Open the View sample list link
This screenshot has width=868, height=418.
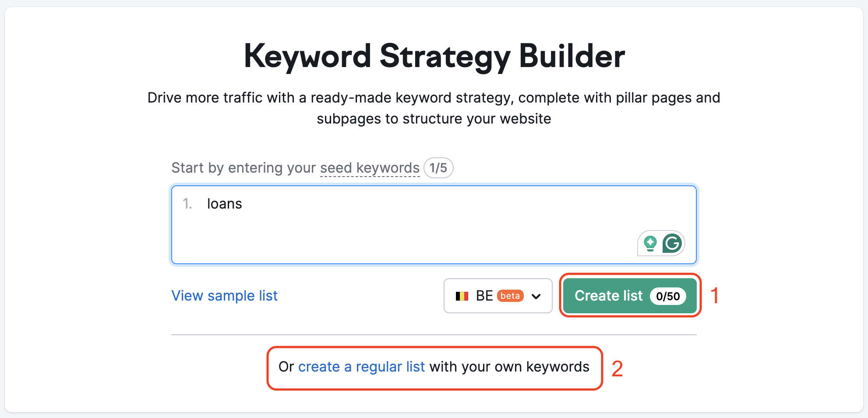click(224, 296)
